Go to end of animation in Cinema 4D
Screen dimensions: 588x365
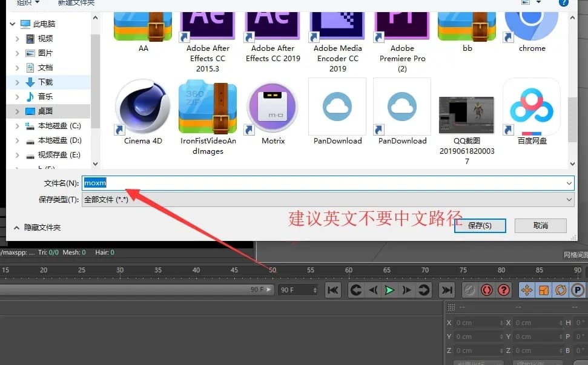point(447,290)
